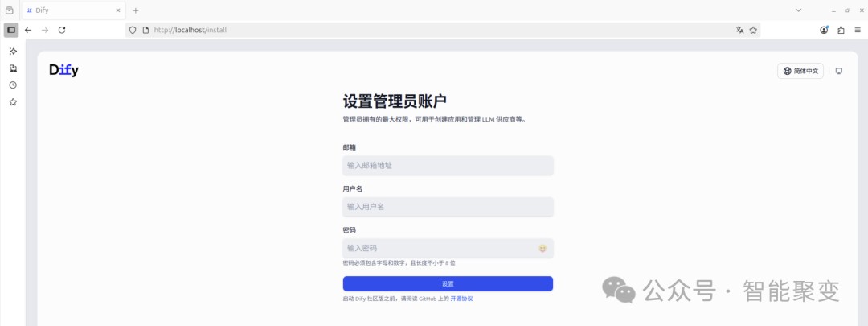Open the translate page icon

739,30
